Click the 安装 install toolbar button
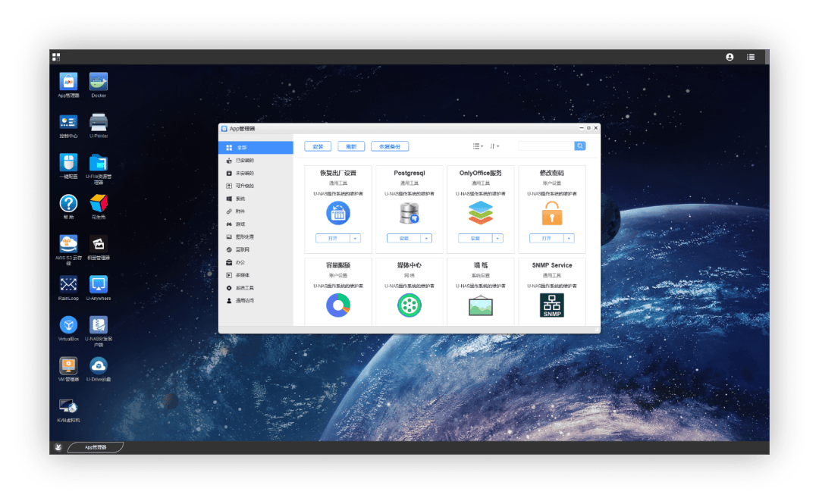819x504 pixels. tap(318, 147)
